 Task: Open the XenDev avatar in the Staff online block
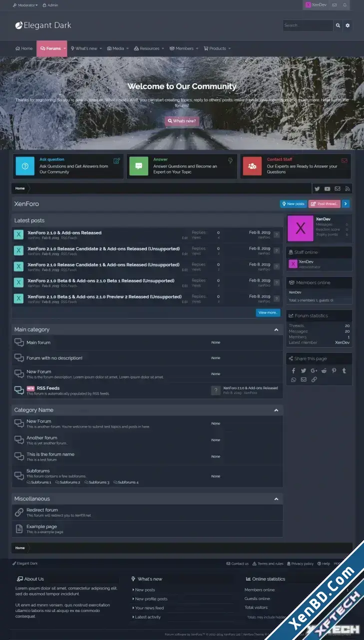(293, 264)
